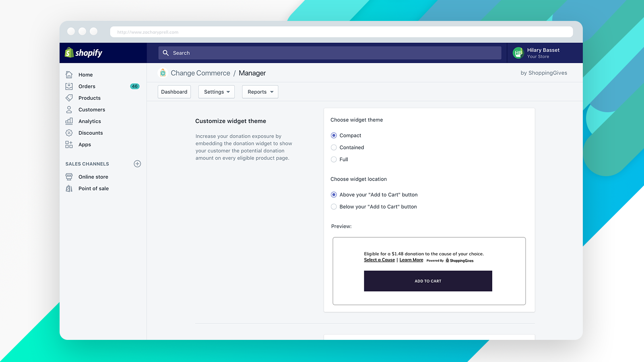Open the Analytics bar chart icon

tap(69, 121)
